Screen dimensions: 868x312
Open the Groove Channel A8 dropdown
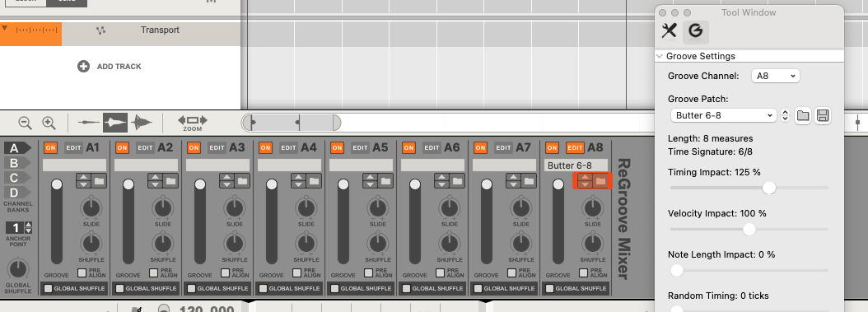click(x=775, y=76)
